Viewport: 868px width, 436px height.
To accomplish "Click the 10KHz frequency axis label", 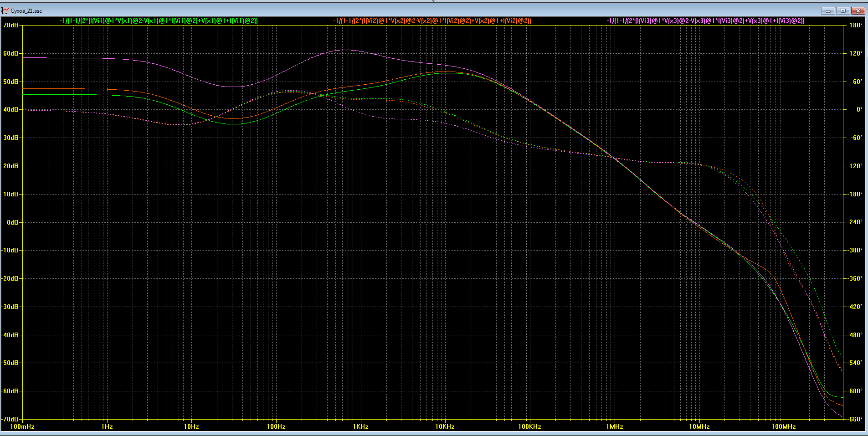I will [445, 426].
